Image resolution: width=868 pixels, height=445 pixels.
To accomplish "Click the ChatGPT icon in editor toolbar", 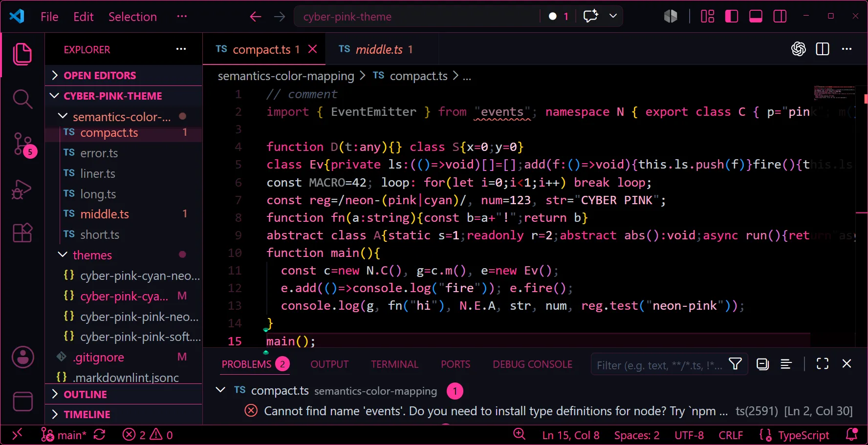I will click(x=799, y=49).
